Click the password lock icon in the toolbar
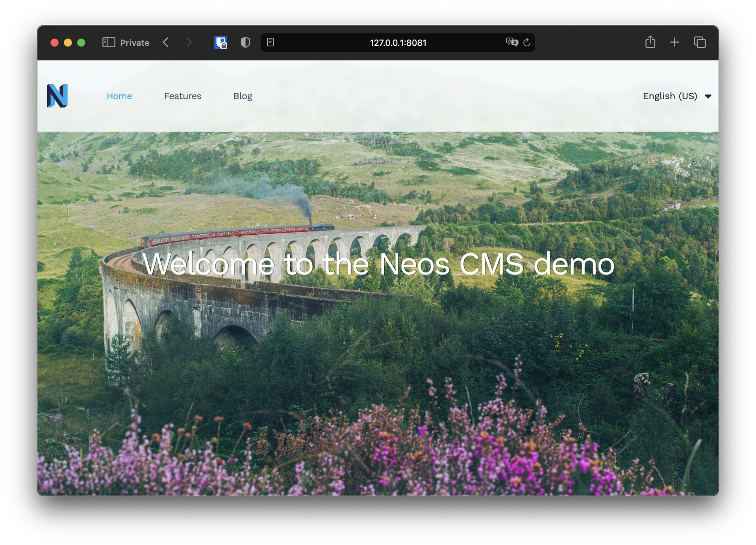 tap(220, 42)
